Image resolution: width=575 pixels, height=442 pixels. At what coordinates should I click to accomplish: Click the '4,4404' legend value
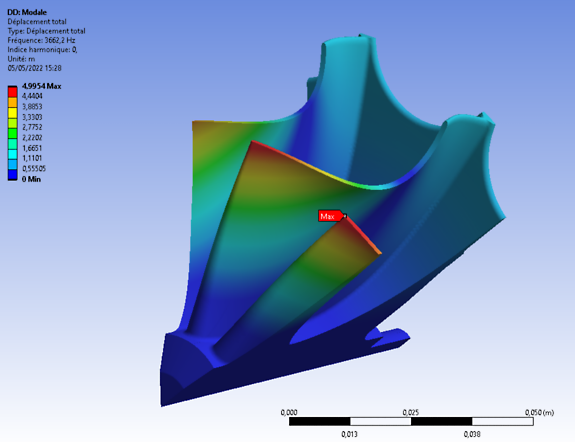[x=32, y=96]
